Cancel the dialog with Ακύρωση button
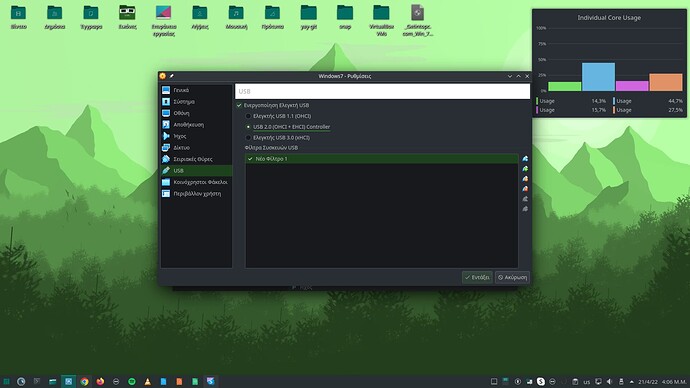Screen dimensions: 690x388 (512, 277)
